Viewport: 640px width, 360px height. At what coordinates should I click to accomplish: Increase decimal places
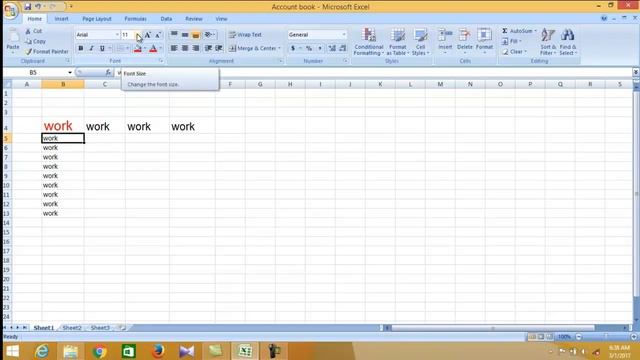[332, 49]
